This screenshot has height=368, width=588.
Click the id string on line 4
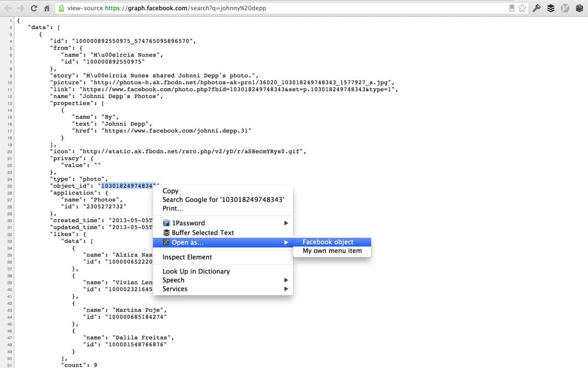click(x=132, y=41)
